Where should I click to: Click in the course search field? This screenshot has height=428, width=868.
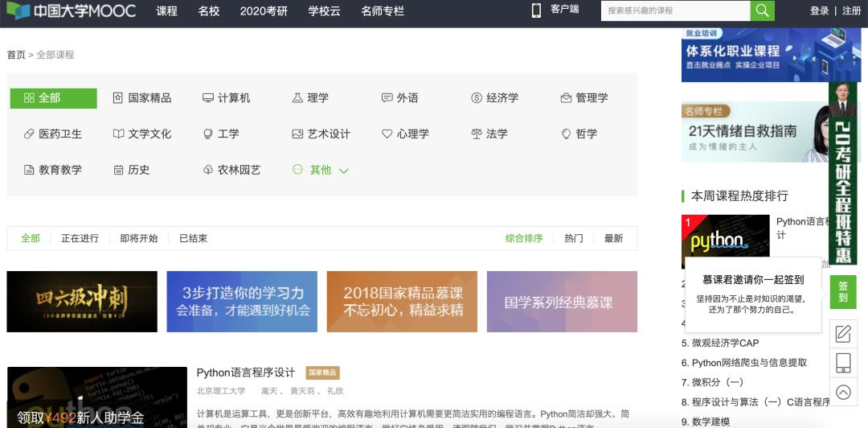pyautogui.click(x=675, y=10)
